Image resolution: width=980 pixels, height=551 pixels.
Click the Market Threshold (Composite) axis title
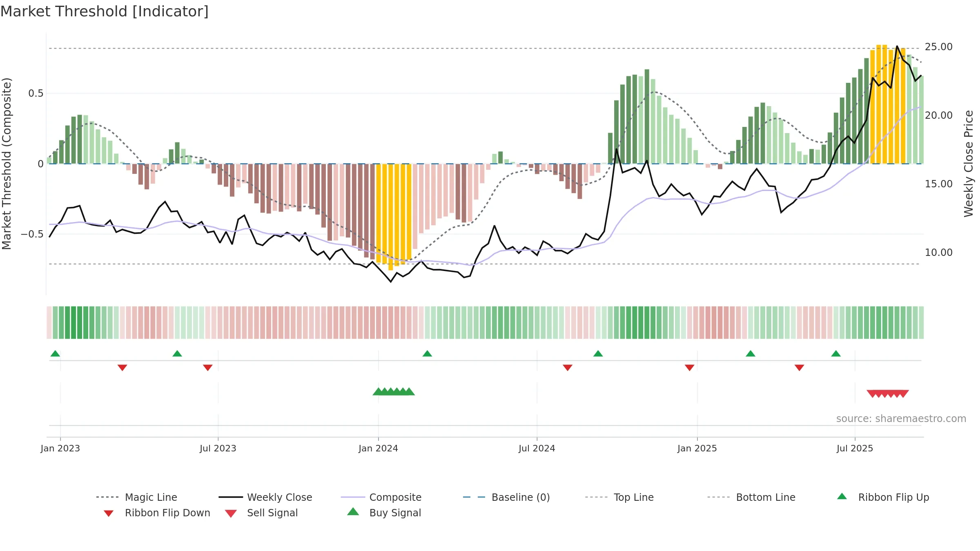click(x=7, y=164)
